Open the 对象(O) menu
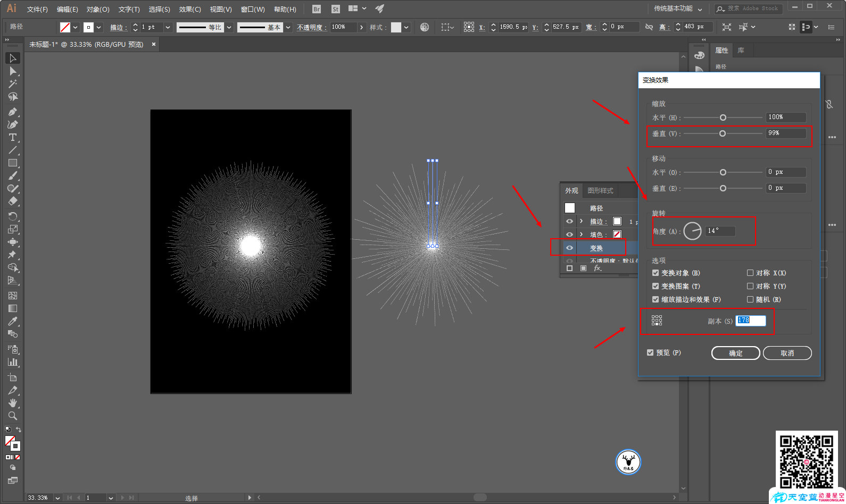Image resolution: width=846 pixels, height=504 pixels. (x=98, y=9)
